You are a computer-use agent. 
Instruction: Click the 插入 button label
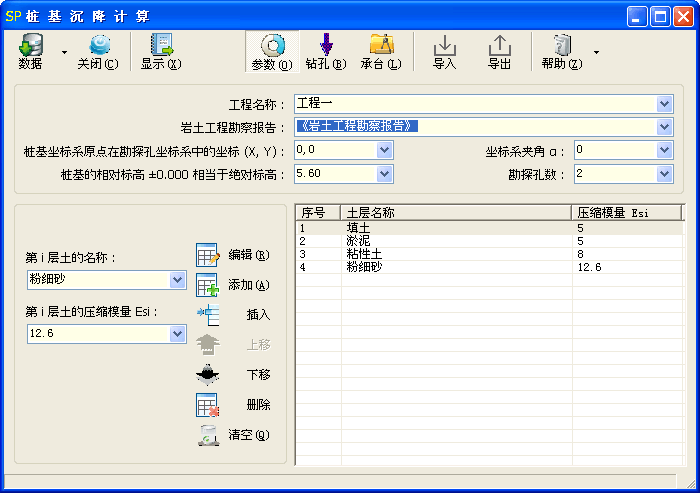coord(258,315)
